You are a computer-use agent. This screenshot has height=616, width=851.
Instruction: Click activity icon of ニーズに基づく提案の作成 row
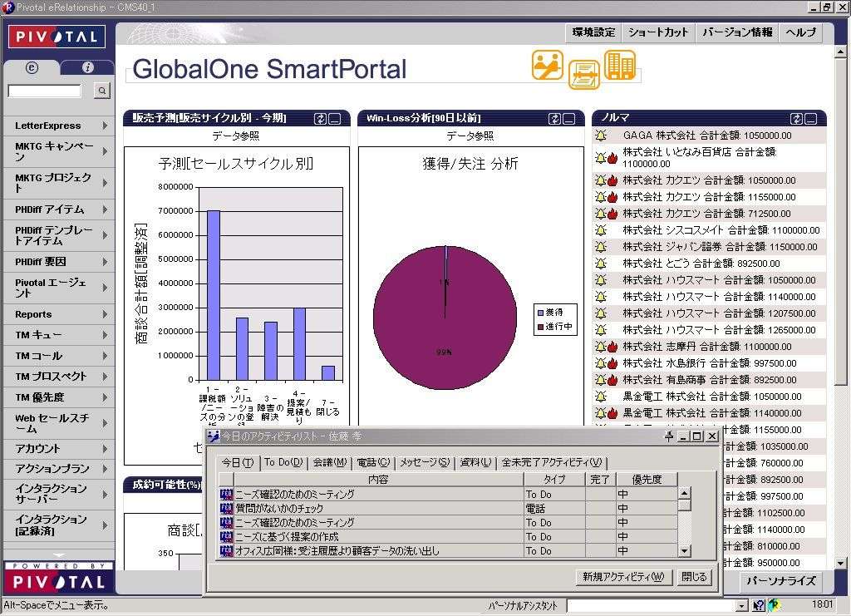(x=226, y=536)
